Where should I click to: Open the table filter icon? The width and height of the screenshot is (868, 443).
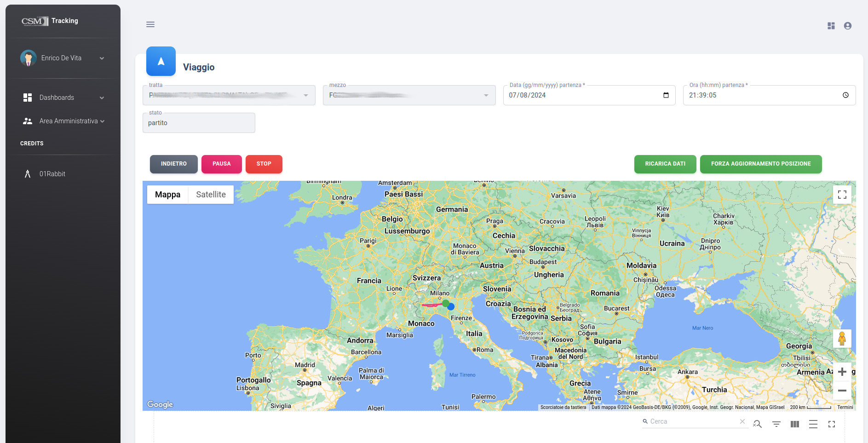[776, 424]
